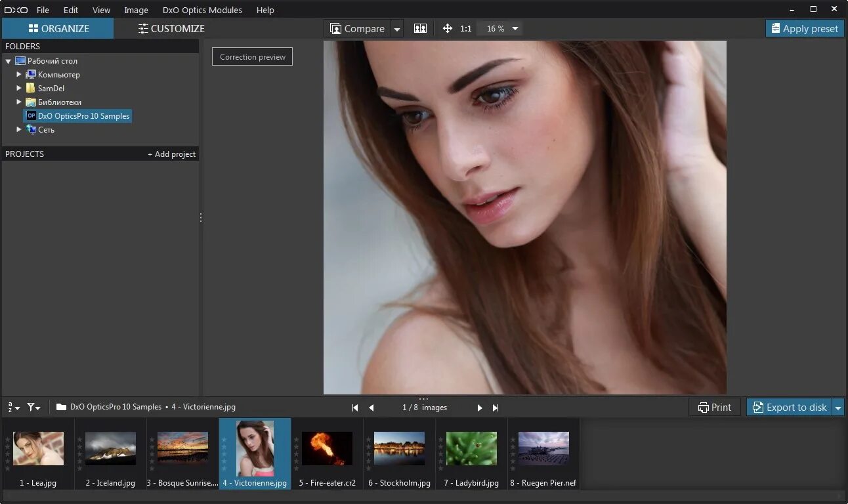Click Add project link

point(171,154)
